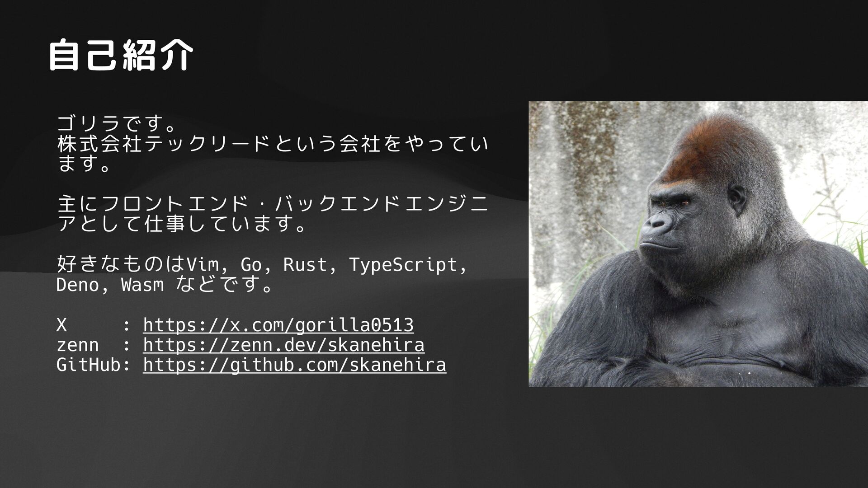
Task: Click the word Rust
Action: tap(304, 265)
